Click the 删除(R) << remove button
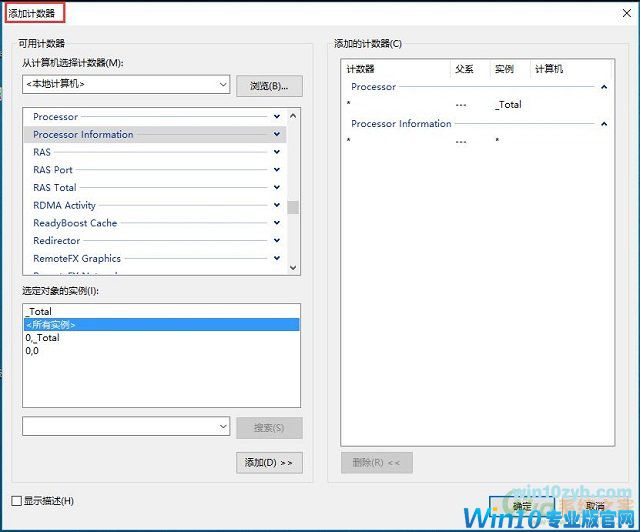Viewport: 640px width, 532px height. [377, 463]
